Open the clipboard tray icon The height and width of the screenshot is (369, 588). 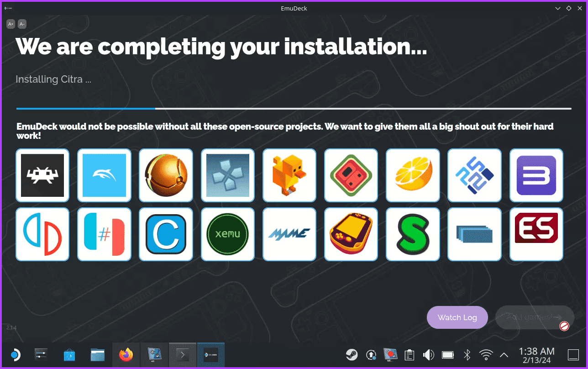[x=409, y=354]
